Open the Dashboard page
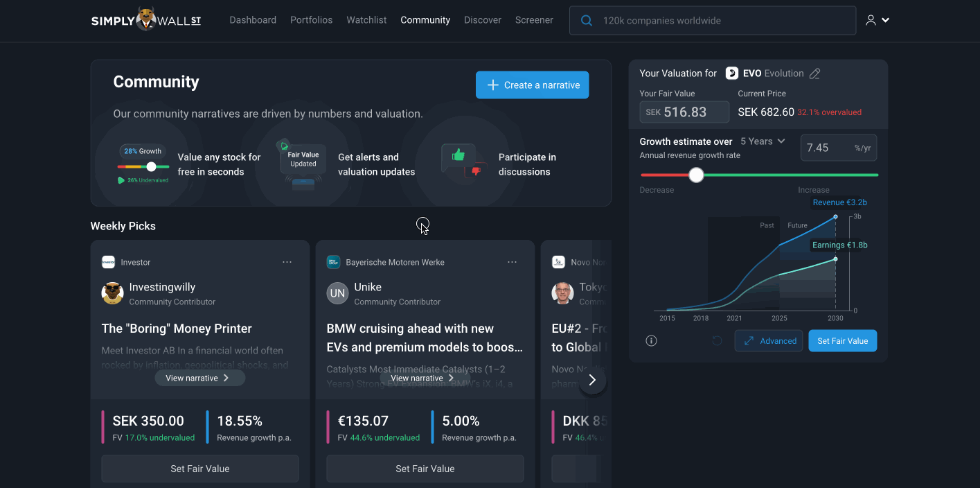The height and width of the screenshot is (488, 980). coord(253,20)
